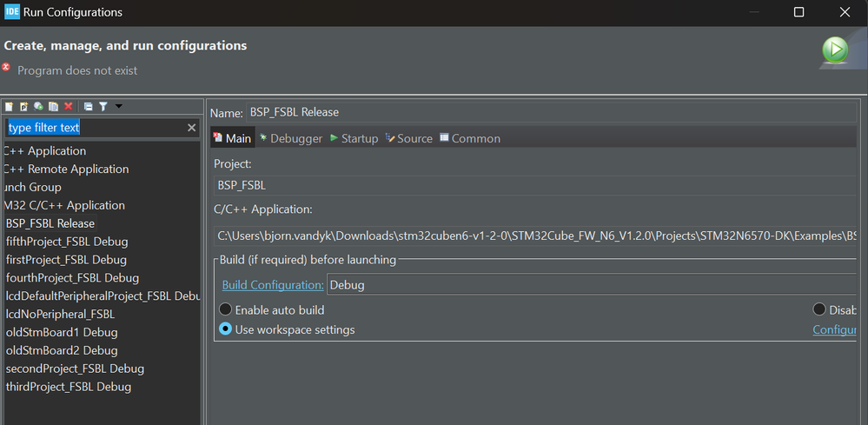
Task: Select the Use workspace settings option
Action: [226, 329]
